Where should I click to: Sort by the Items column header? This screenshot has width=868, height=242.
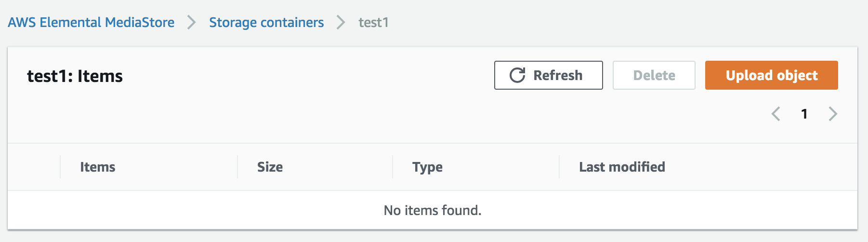click(x=98, y=167)
